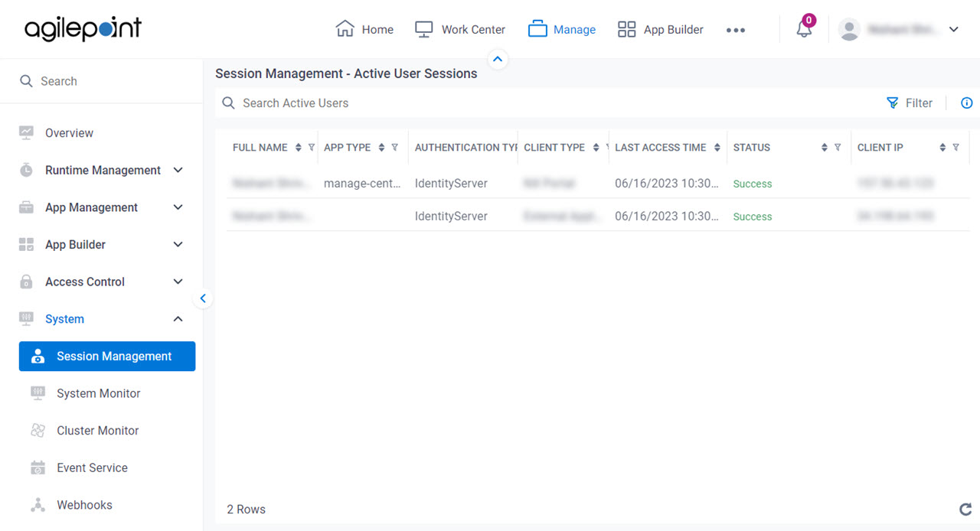Filter the Full Name column
This screenshot has height=531, width=980.
[x=312, y=148]
